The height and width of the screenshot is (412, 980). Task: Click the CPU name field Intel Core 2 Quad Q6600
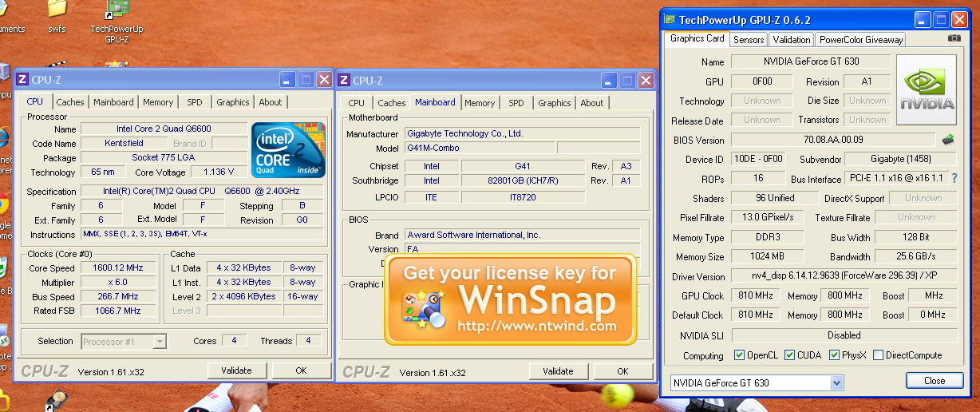pyautogui.click(x=164, y=129)
